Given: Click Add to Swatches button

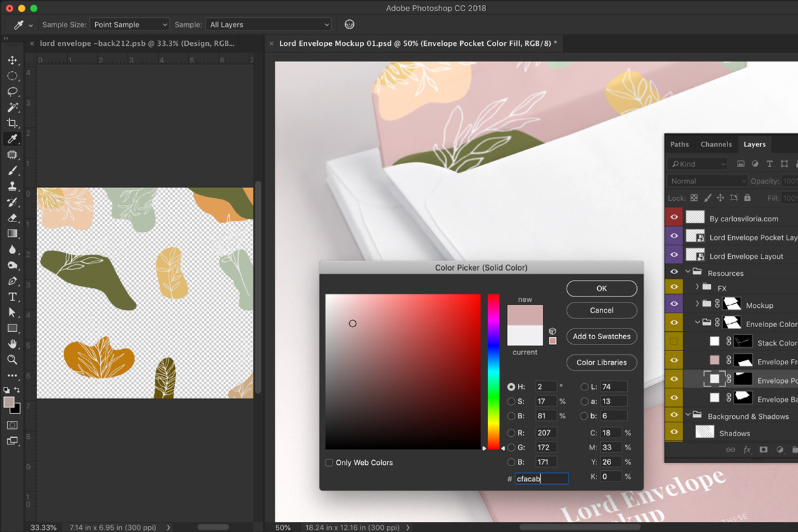Looking at the screenshot, I should pyautogui.click(x=602, y=336).
